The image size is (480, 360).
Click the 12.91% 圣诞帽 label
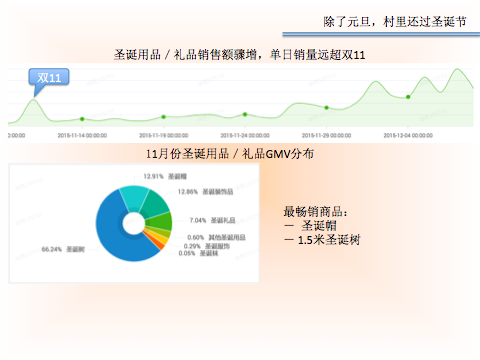[x=165, y=176]
